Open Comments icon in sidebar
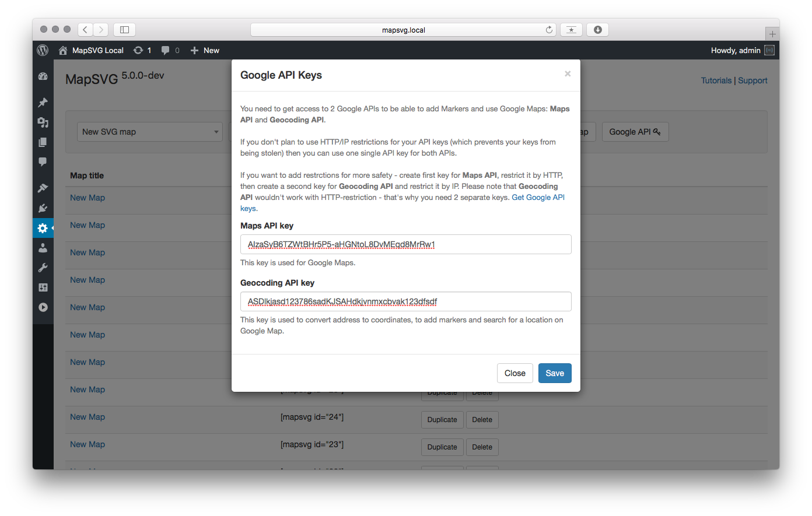 tap(43, 162)
